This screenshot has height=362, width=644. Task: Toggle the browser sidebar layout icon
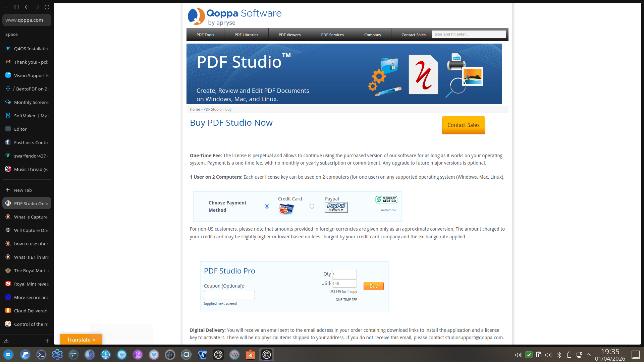(x=16, y=7)
